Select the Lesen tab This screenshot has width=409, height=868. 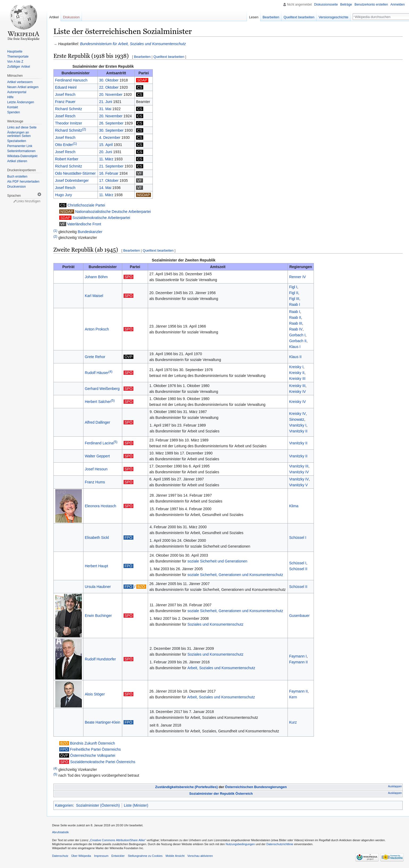[x=254, y=17]
